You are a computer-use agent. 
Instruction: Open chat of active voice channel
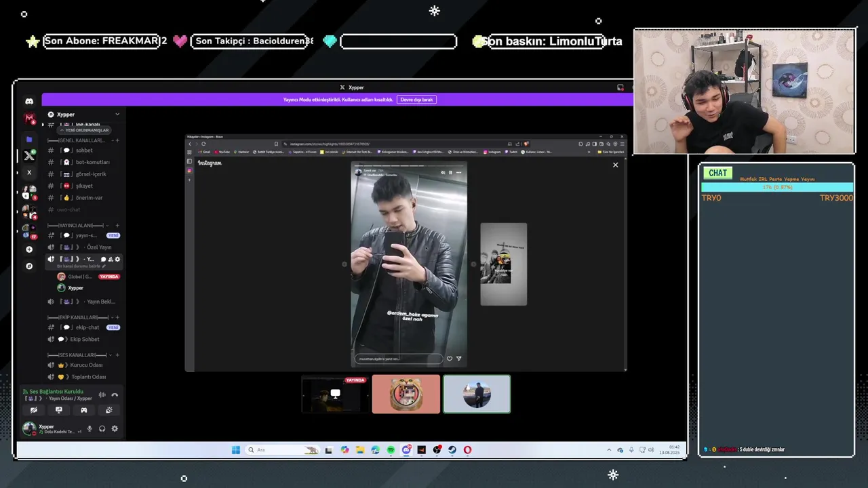click(x=104, y=260)
